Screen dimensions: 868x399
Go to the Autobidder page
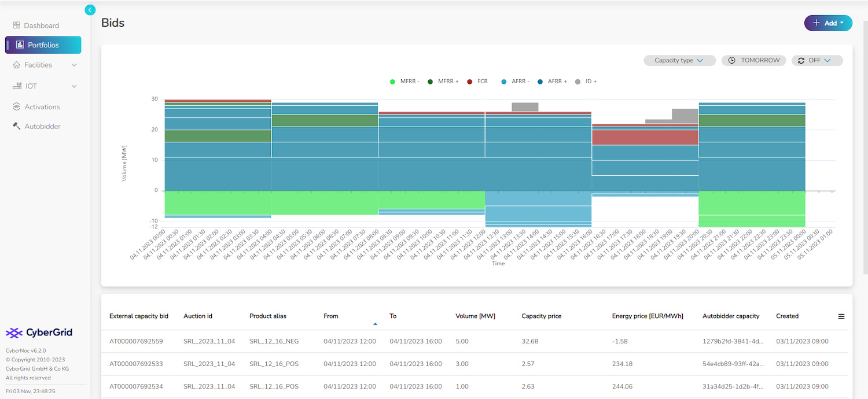[x=42, y=126]
